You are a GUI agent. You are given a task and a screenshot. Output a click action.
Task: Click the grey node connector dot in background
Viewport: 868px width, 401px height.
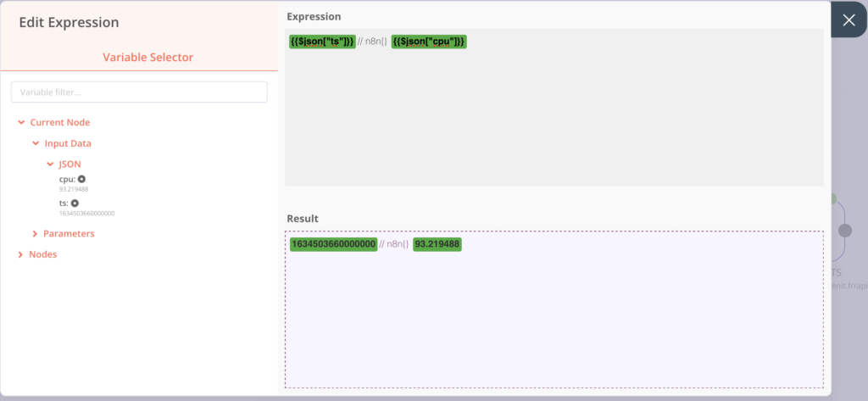pos(845,231)
